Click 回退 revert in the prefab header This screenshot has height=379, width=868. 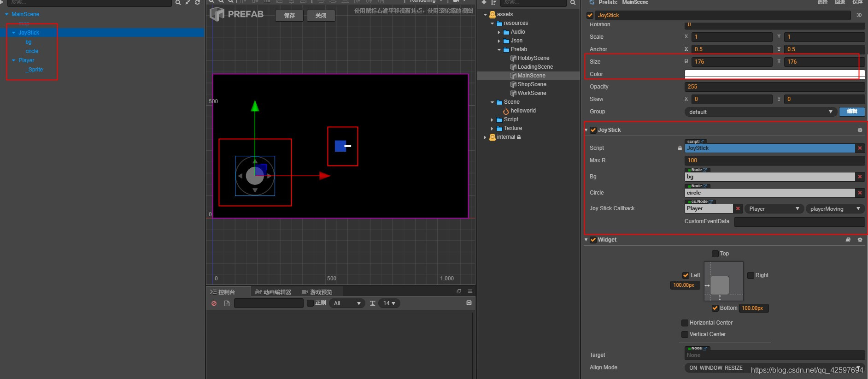(840, 2)
